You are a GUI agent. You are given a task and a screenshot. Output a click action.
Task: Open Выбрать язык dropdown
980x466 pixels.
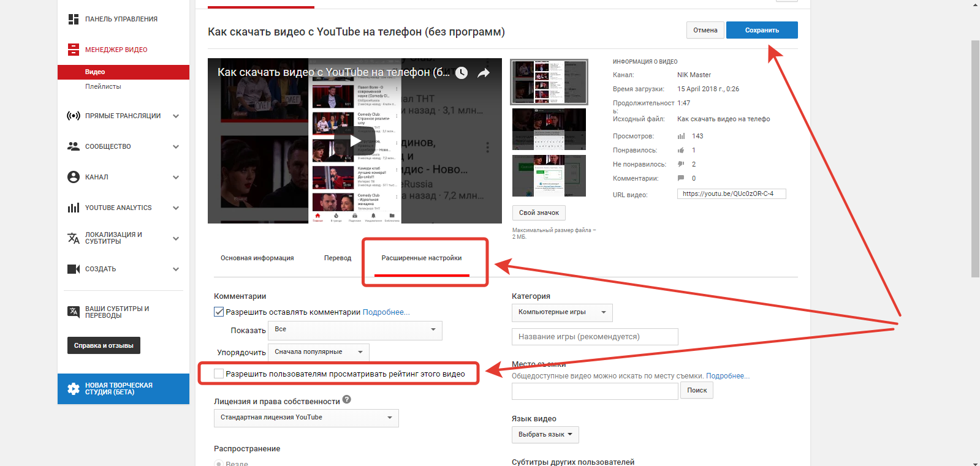point(545,435)
